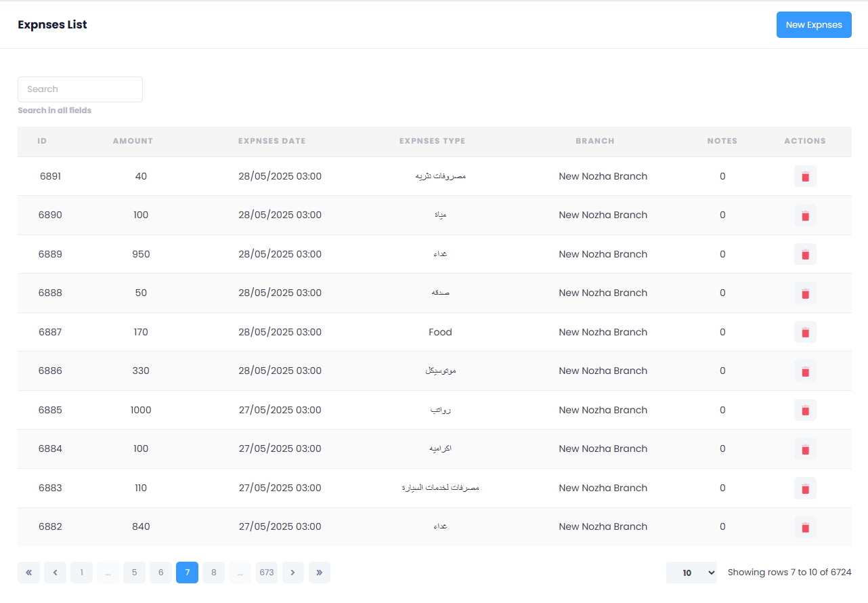The image size is (868, 603).
Task: Click the ID cell 6891
Action: click(50, 176)
